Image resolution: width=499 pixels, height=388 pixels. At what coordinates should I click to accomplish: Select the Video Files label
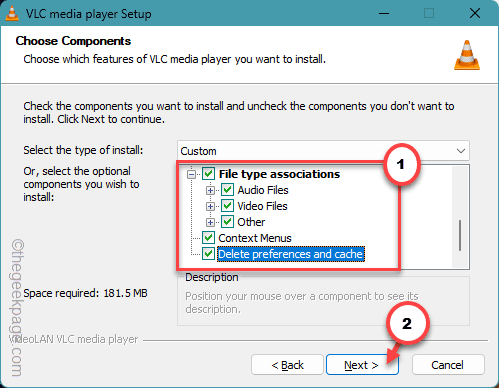(262, 206)
